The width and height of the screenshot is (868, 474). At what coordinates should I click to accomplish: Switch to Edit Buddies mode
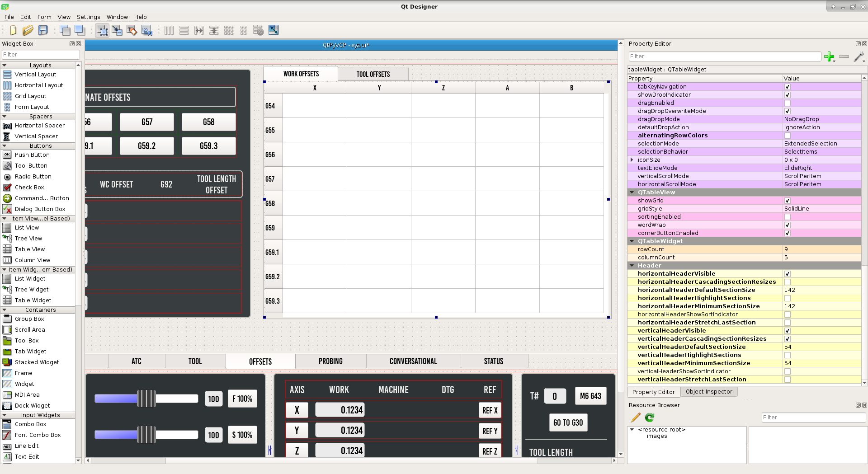[x=132, y=30]
